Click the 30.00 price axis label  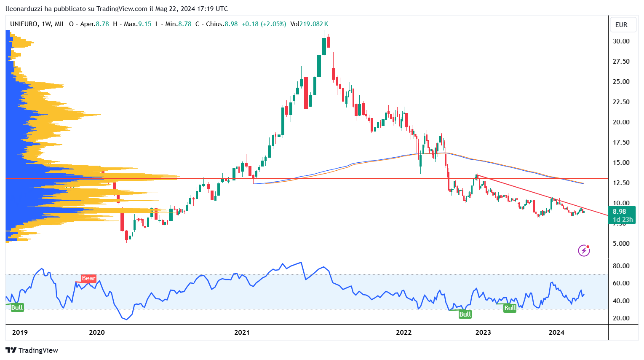pos(621,41)
